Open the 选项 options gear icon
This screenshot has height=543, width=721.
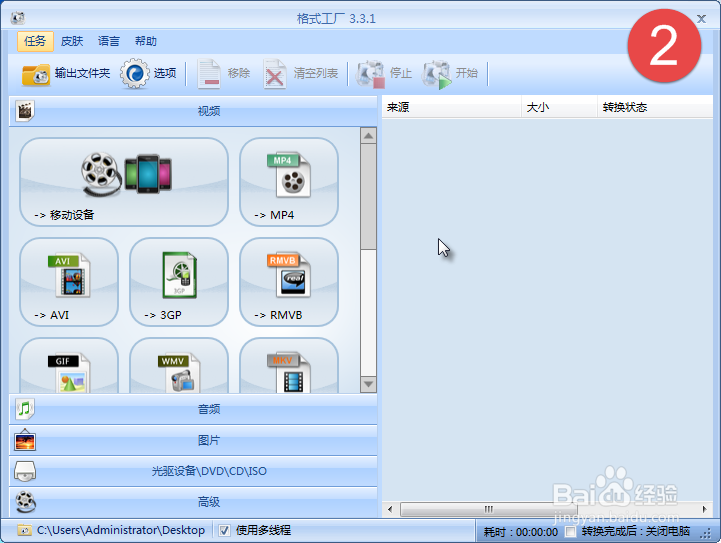pos(135,74)
